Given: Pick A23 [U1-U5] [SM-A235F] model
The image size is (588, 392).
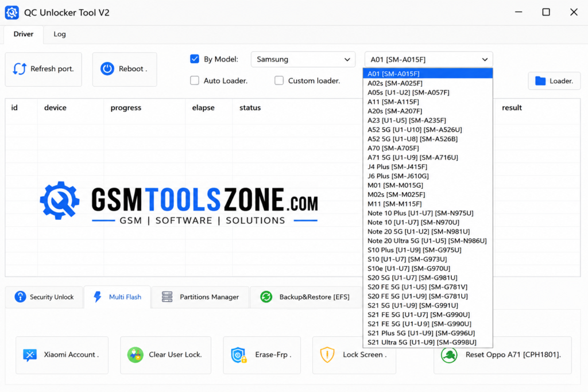Looking at the screenshot, I should pyautogui.click(x=428, y=121).
